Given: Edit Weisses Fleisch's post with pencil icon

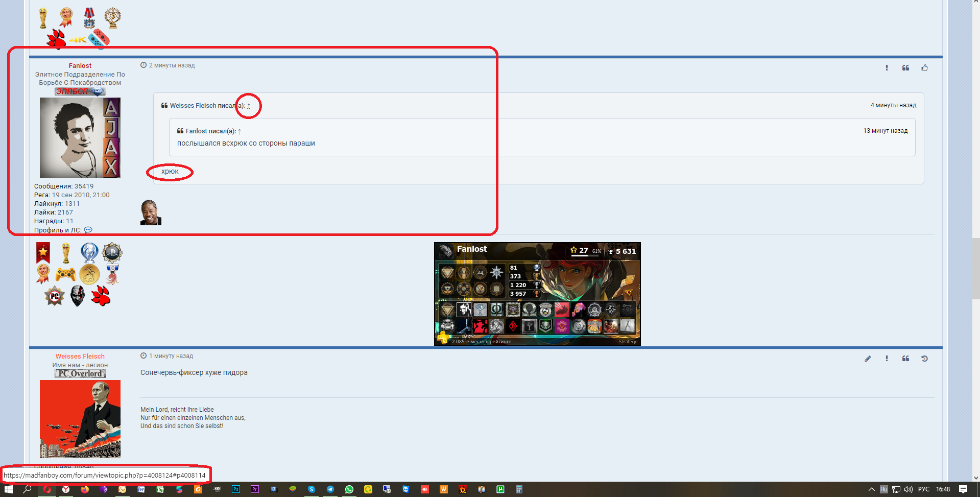Looking at the screenshot, I should (868, 359).
